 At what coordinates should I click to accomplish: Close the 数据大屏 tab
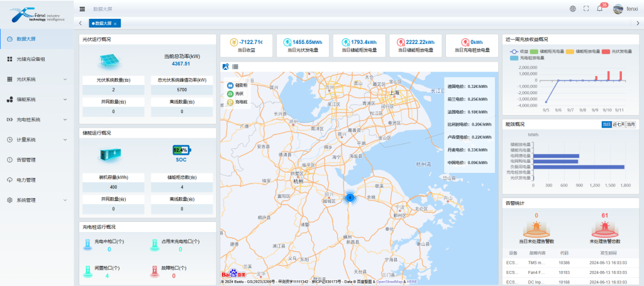click(x=115, y=23)
